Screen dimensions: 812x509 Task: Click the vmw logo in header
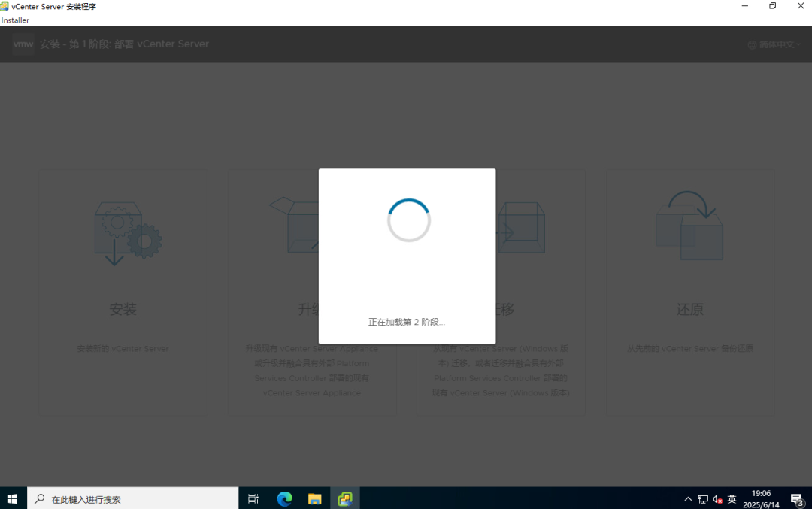tap(23, 44)
